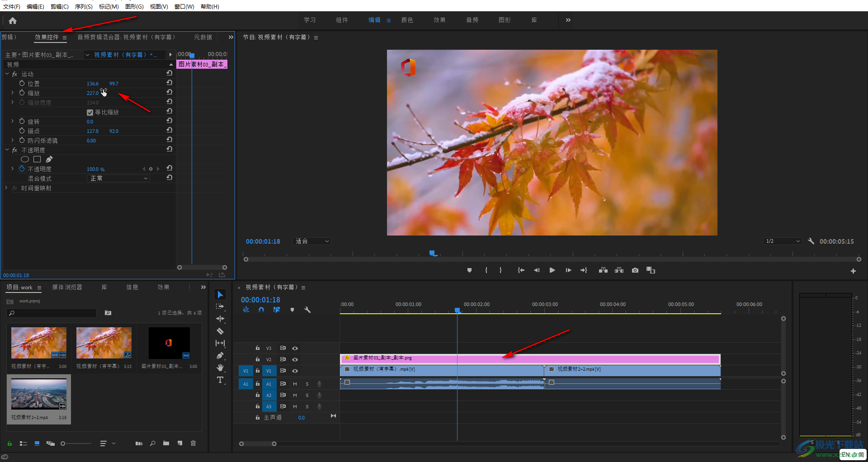Click the Extract button in monitor
This screenshot has height=462, width=868.
[x=619, y=270]
